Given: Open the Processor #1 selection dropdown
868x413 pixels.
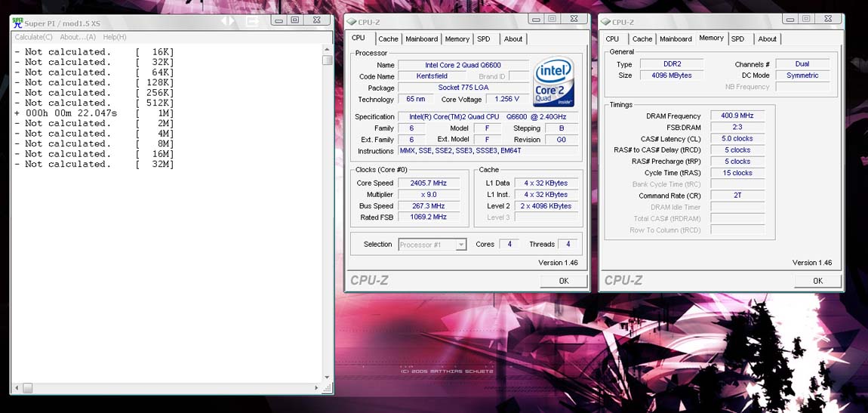Looking at the screenshot, I should [x=432, y=244].
